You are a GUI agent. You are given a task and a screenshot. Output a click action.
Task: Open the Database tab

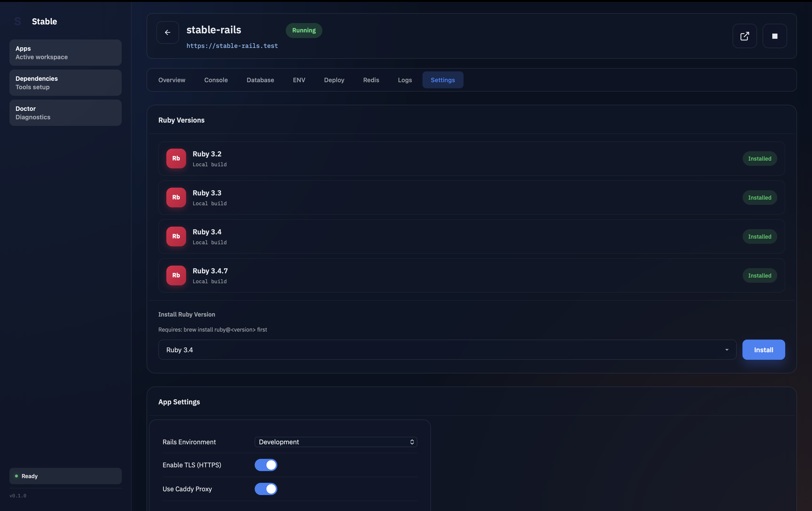(260, 80)
